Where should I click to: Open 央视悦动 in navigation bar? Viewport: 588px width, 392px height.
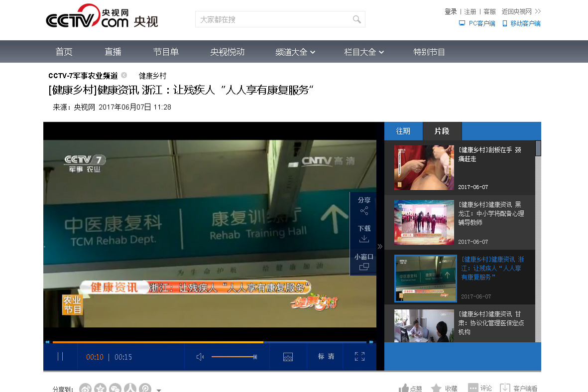pos(227,52)
